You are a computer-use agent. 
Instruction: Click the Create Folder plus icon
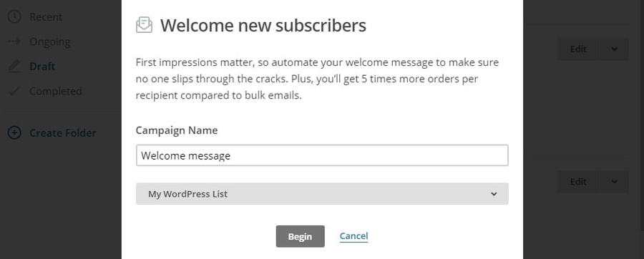pyautogui.click(x=14, y=133)
